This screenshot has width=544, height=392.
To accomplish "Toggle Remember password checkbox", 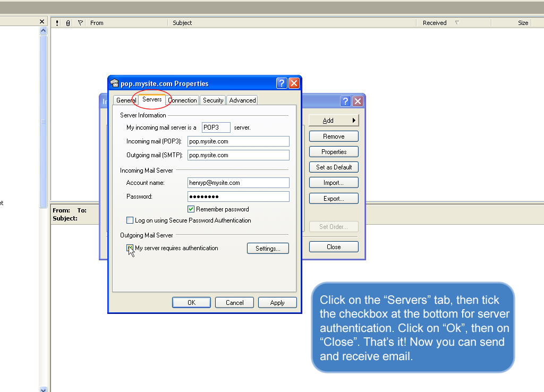I will point(191,209).
